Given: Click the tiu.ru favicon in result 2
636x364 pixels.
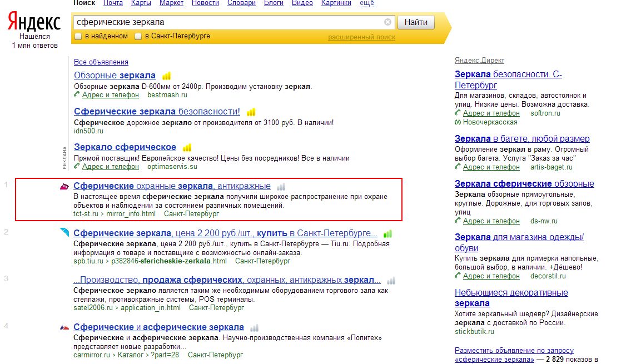Looking at the screenshot, I should [64, 232].
